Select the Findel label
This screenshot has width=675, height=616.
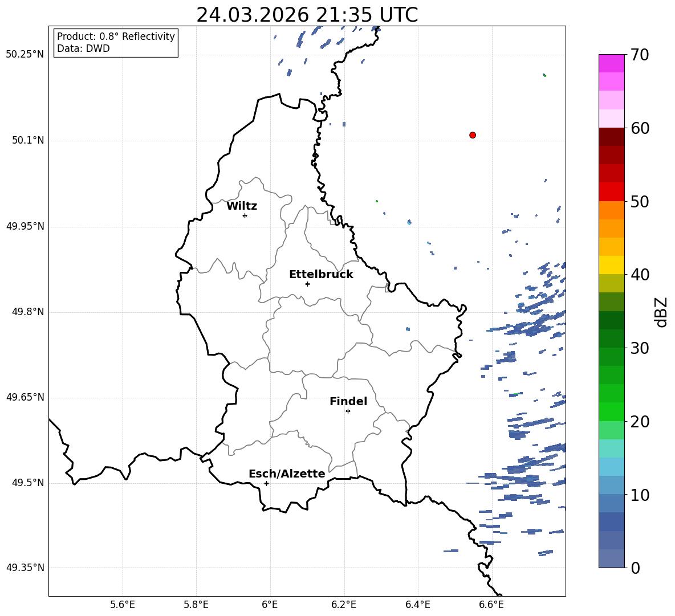(x=348, y=402)
